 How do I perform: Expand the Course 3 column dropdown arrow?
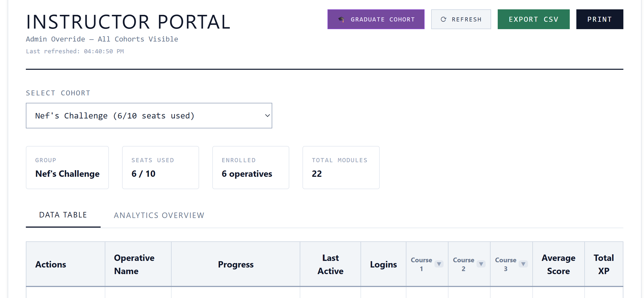pyautogui.click(x=523, y=264)
